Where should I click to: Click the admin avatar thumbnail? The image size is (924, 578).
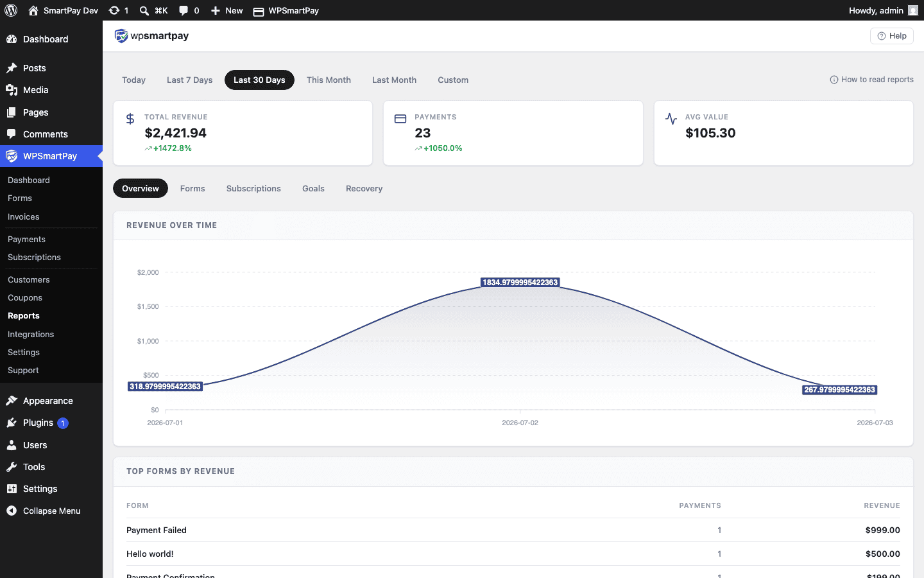coord(913,10)
